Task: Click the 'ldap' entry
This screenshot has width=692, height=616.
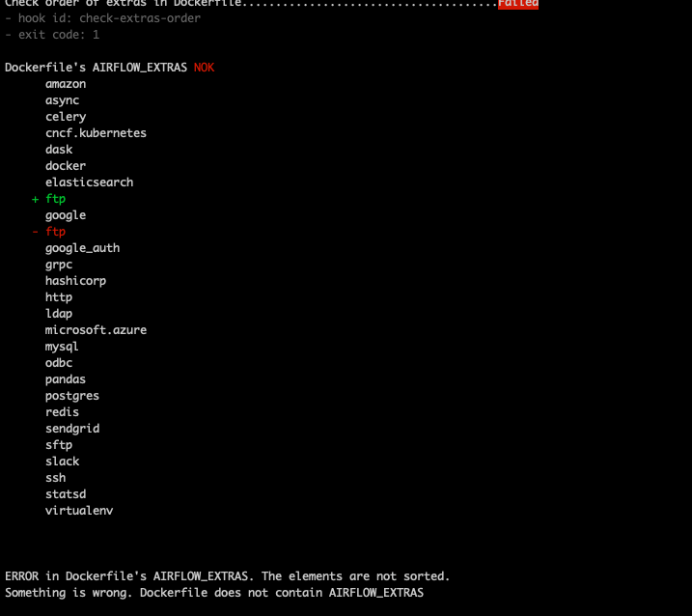Action: click(x=59, y=314)
